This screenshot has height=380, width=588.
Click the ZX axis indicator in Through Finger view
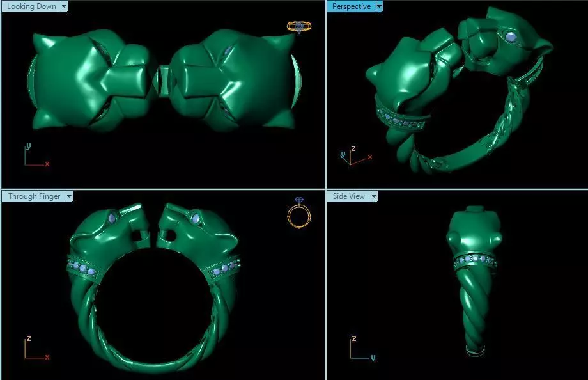click(x=36, y=348)
